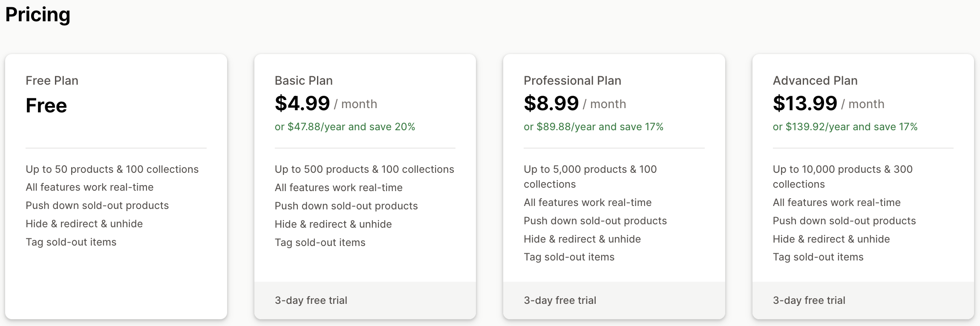This screenshot has height=326, width=980.
Task: Click Basic Plan's 3-day free trial footer
Action: pos(365,300)
